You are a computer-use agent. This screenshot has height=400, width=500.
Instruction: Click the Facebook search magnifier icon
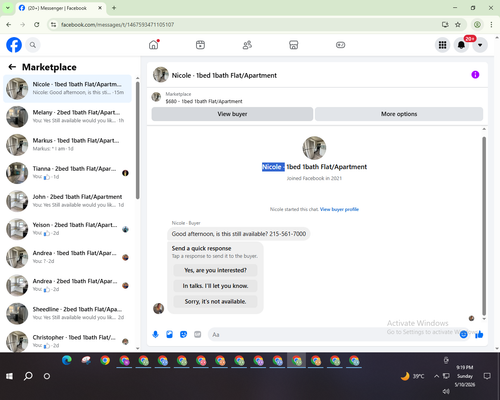point(33,45)
